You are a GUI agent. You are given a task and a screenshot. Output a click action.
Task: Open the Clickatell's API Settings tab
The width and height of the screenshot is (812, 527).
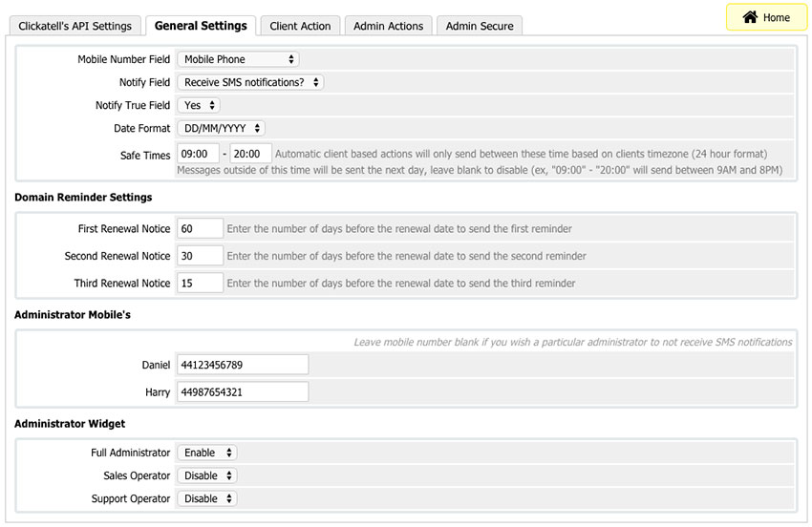coord(75,26)
